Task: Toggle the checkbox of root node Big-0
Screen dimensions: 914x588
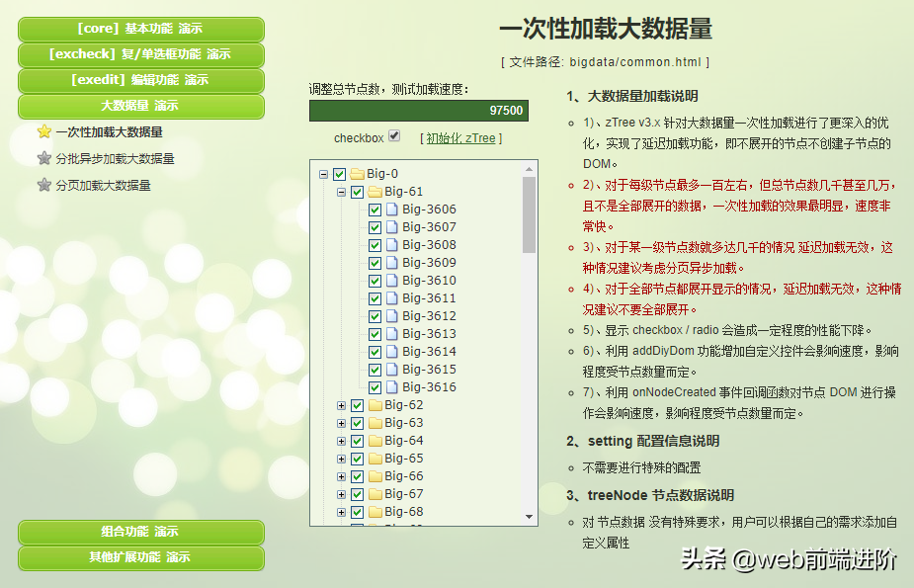Action: (337, 172)
